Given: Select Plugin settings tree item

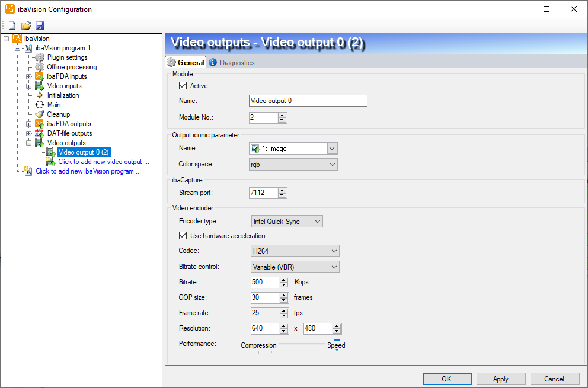Looking at the screenshot, I should (67, 57).
